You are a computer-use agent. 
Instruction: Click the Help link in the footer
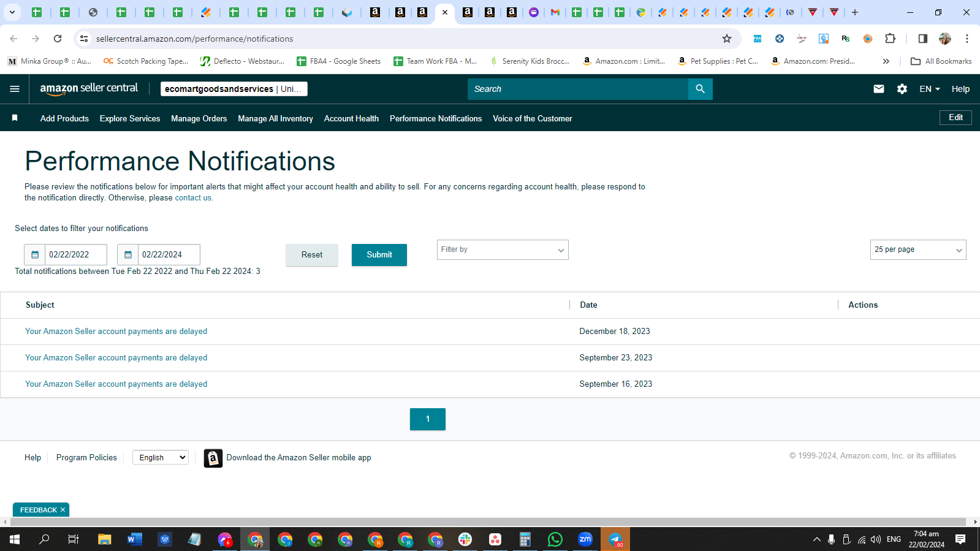(x=32, y=458)
